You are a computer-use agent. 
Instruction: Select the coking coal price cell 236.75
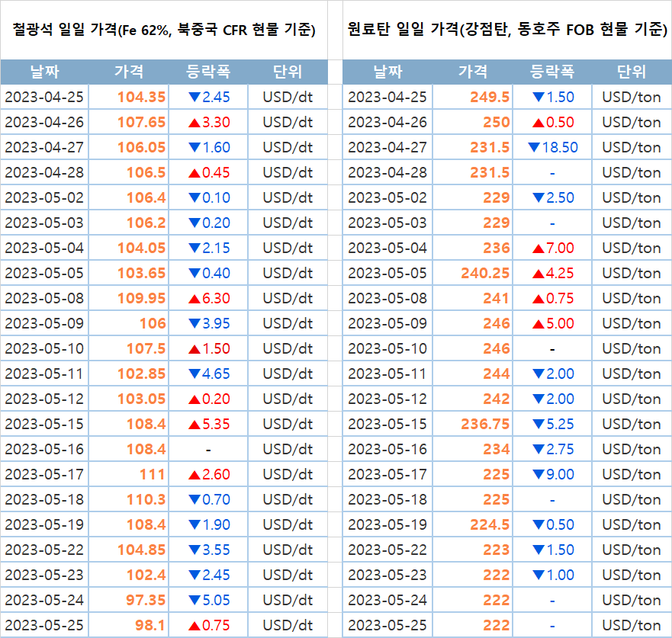pyautogui.click(x=485, y=424)
